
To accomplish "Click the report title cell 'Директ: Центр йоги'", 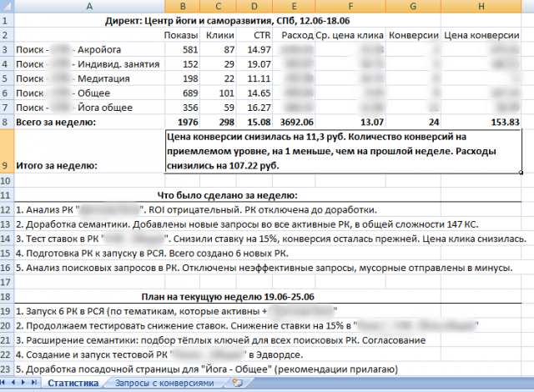I will coord(228,21).
